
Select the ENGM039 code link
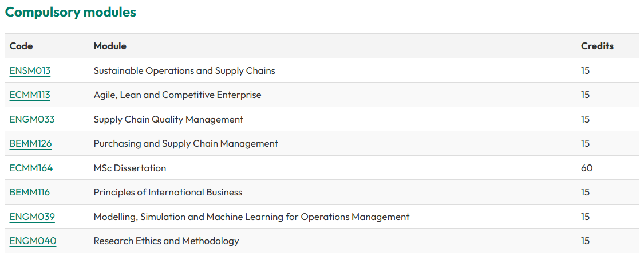point(32,217)
